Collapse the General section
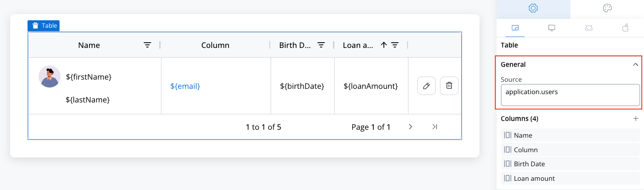Viewport: 644px width, 190px height. tap(635, 65)
